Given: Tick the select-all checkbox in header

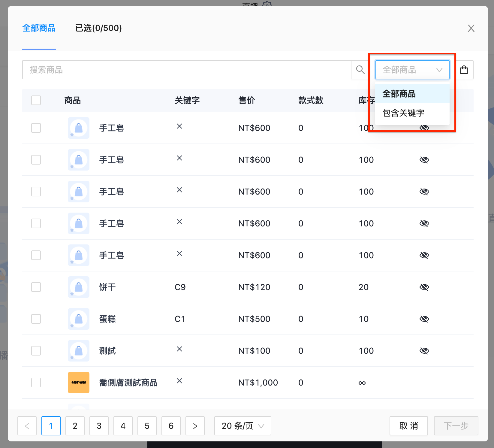Looking at the screenshot, I should click(x=36, y=100).
